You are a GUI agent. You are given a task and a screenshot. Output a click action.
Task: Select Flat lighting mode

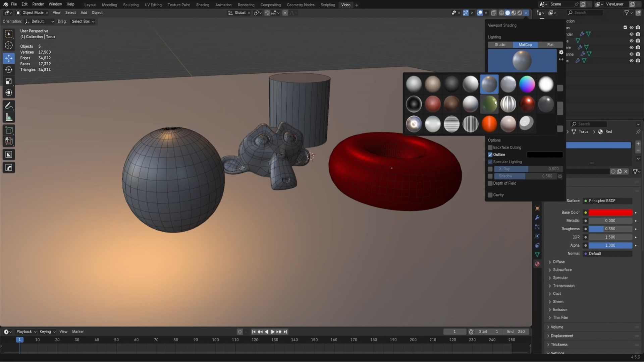[550, 45]
